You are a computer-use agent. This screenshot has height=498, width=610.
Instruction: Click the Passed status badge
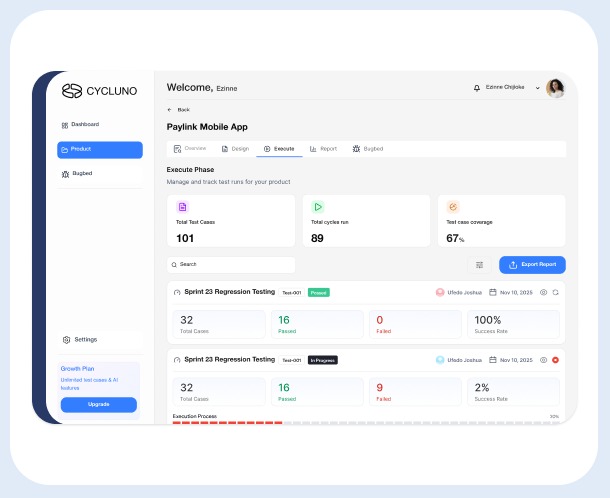319,293
